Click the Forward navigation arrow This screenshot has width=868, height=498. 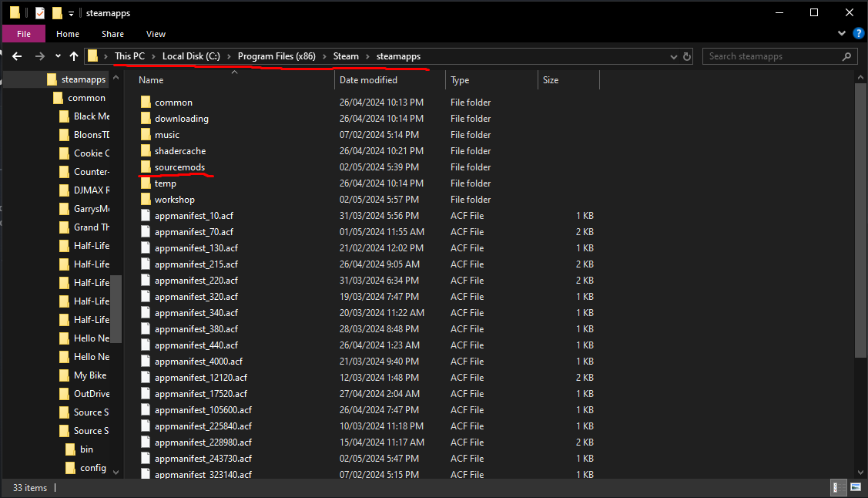point(40,56)
